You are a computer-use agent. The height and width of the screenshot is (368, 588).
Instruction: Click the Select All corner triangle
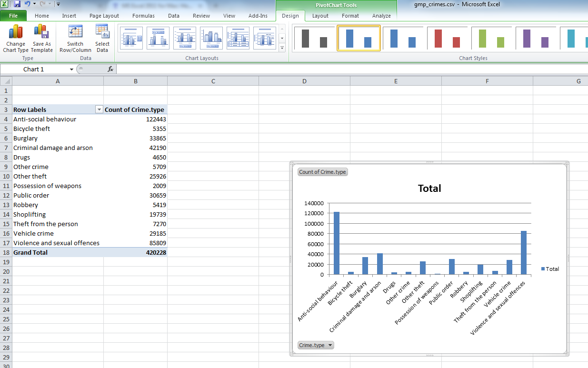tap(6, 81)
